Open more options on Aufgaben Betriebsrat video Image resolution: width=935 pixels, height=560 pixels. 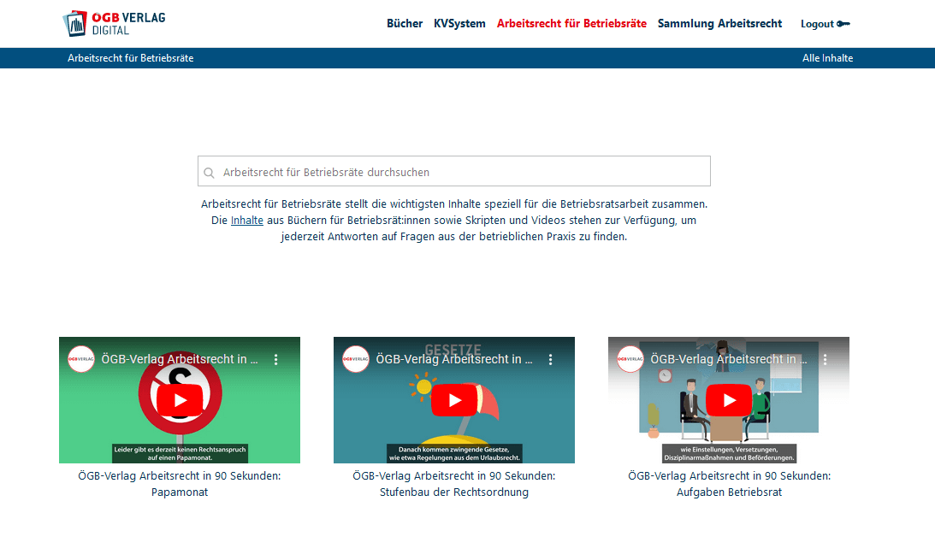[825, 359]
